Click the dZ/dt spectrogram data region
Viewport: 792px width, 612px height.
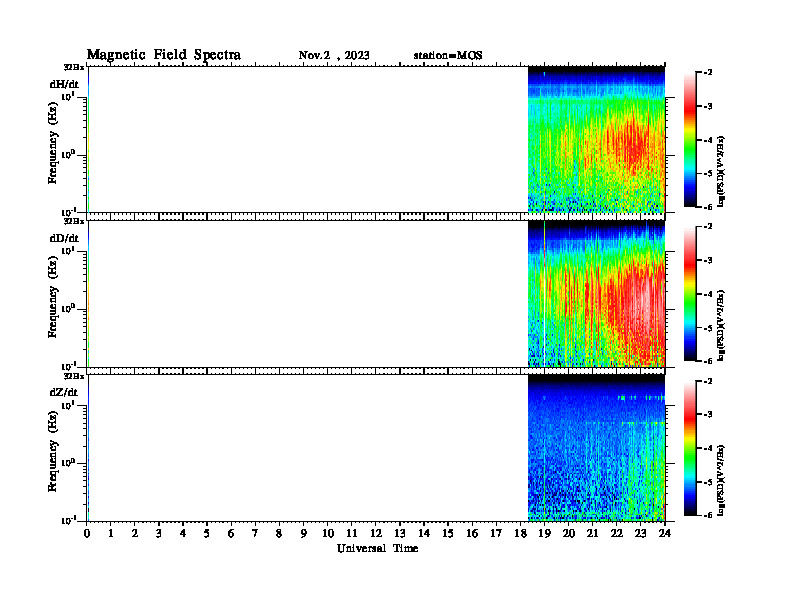(596, 448)
